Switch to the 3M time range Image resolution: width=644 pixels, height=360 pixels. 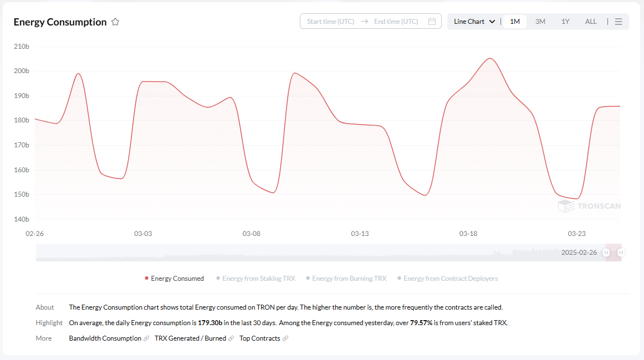tap(540, 22)
